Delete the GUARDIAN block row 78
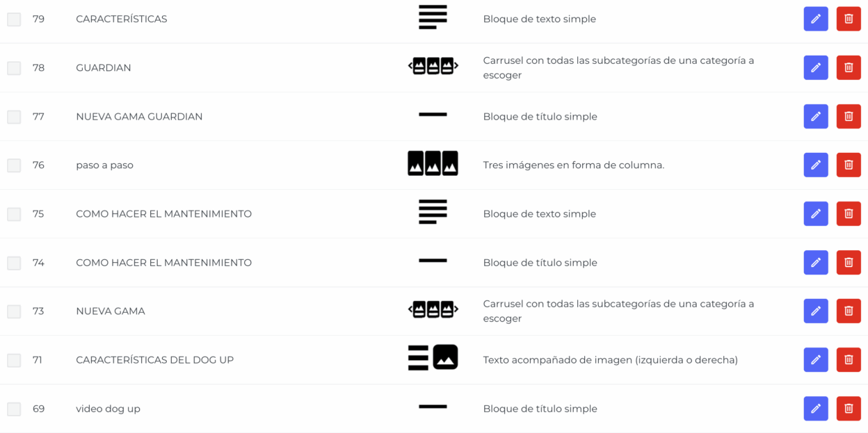 (x=849, y=67)
